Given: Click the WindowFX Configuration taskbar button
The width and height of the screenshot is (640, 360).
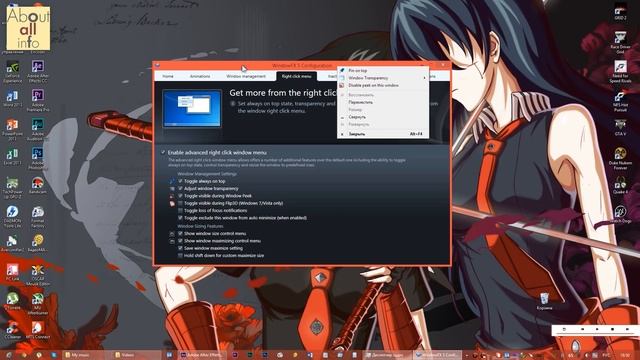Looking at the screenshot, I should pos(437,355).
